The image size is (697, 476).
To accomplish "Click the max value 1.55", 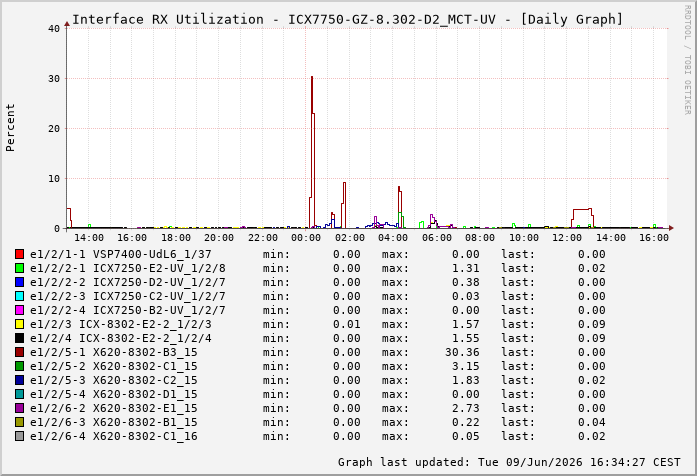I will click(x=466, y=338).
